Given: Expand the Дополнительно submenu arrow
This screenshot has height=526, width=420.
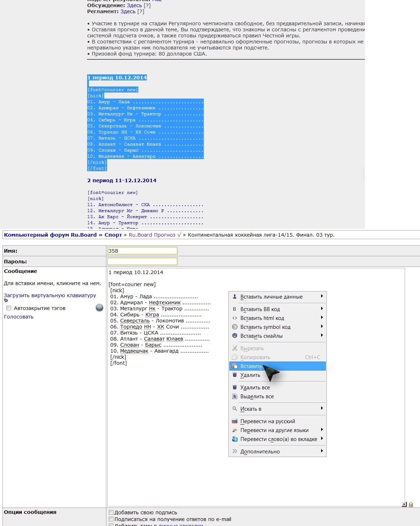Looking at the screenshot, I should click(322, 451).
